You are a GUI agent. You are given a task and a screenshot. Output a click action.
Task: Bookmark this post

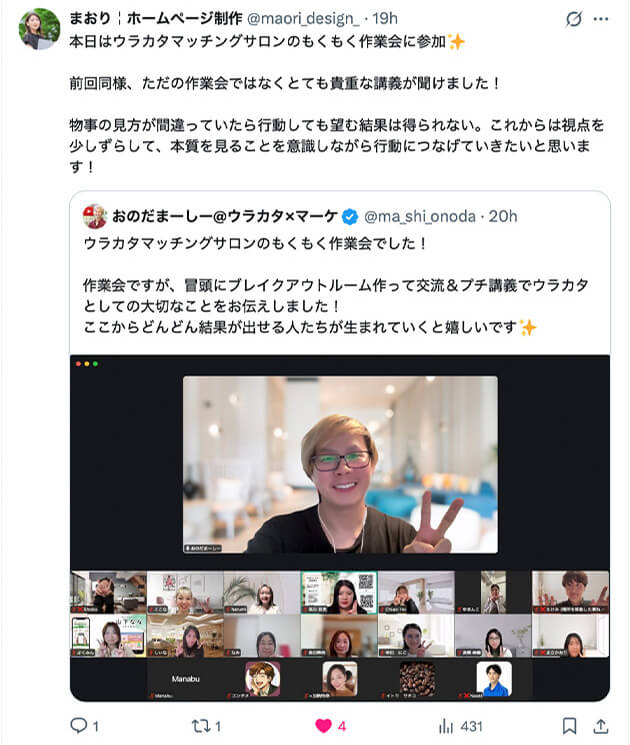pyautogui.click(x=569, y=726)
